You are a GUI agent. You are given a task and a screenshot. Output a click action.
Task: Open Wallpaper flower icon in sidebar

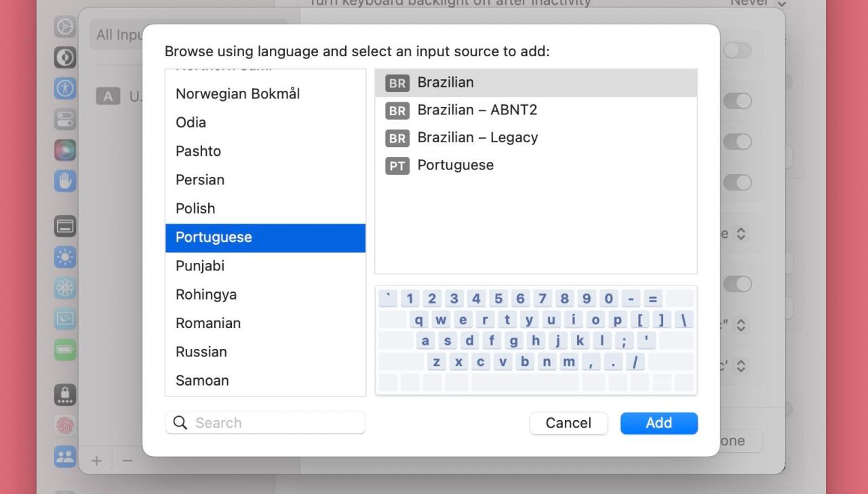(x=65, y=288)
